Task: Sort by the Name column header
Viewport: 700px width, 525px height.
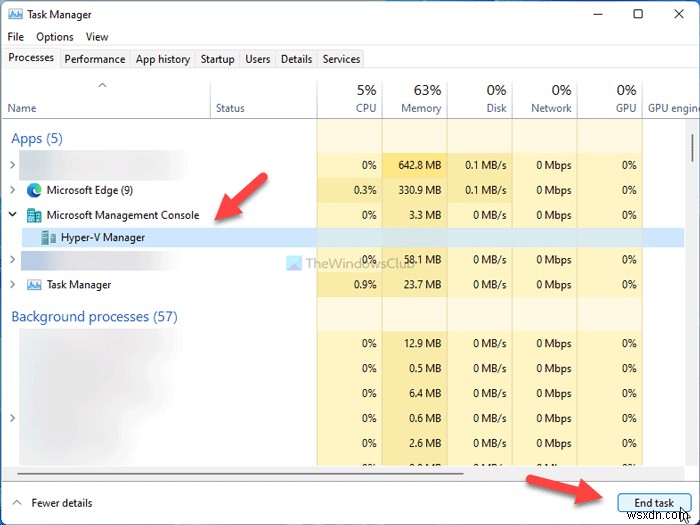Action: (x=106, y=100)
